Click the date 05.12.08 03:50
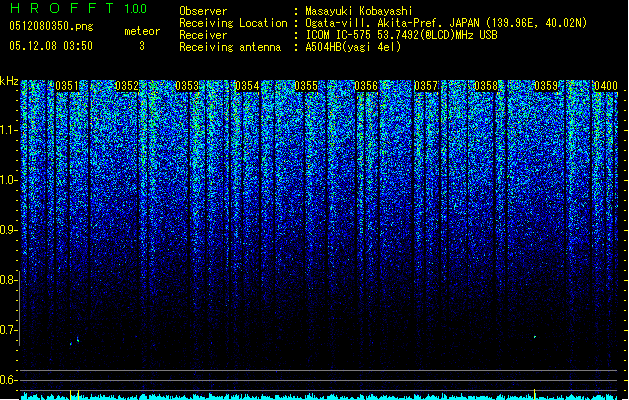The height and width of the screenshot is (400, 629). pyautogui.click(x=51, y=46)
